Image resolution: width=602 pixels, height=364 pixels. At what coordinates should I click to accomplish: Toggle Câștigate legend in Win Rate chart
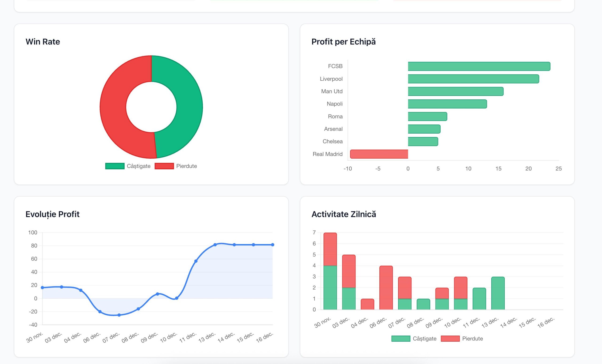(128, 166)
